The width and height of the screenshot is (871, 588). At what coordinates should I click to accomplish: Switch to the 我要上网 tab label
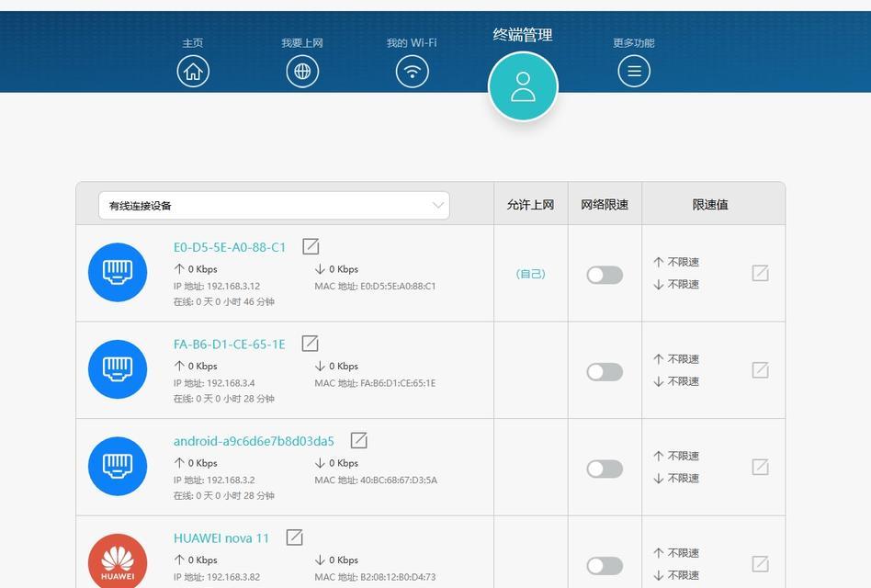[302, 43]
